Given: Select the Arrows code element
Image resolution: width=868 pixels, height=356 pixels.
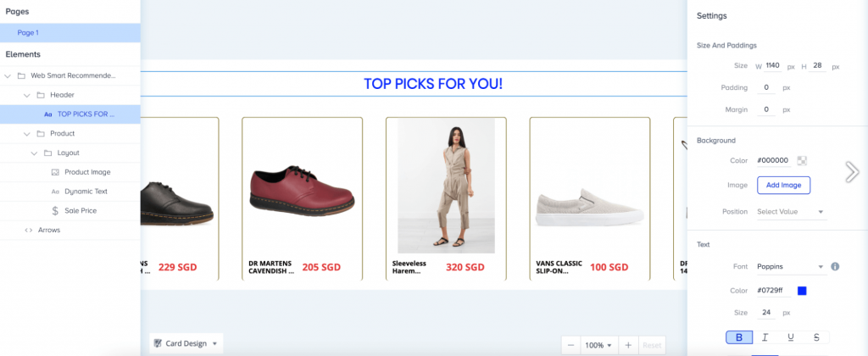Looking at the screenshot, I should coord(48,230).
